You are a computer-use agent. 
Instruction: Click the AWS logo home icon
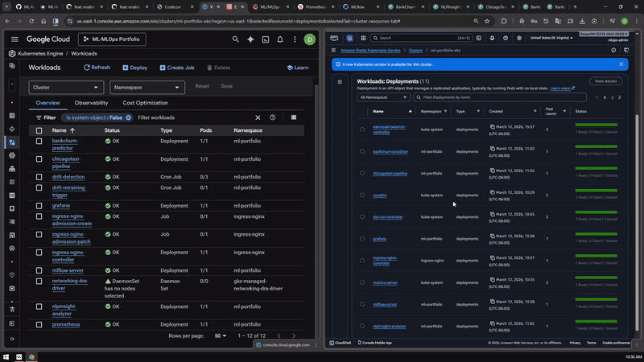(334, 38)
